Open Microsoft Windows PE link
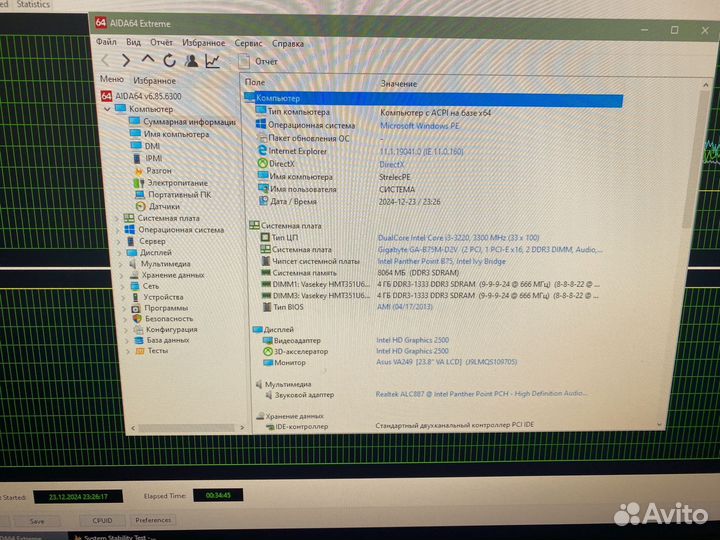The height and width of the screenshot is (540, 720). coord(419,125)
